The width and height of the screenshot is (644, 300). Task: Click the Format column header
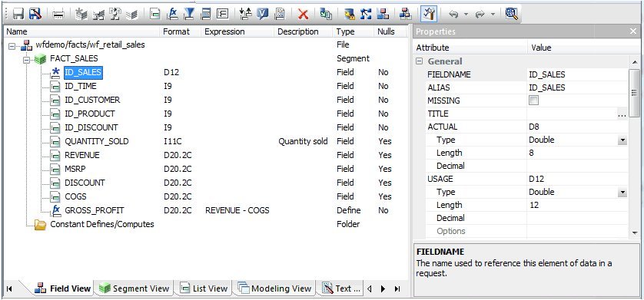181,31
